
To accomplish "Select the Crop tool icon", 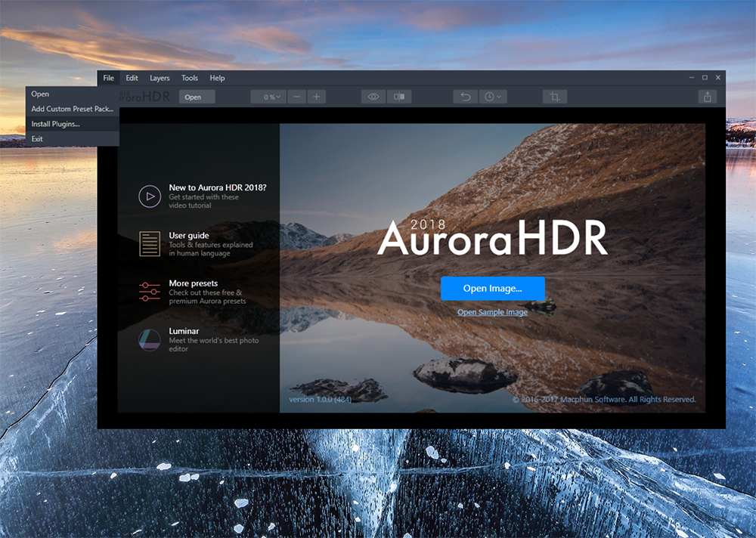I will [554, 97].
